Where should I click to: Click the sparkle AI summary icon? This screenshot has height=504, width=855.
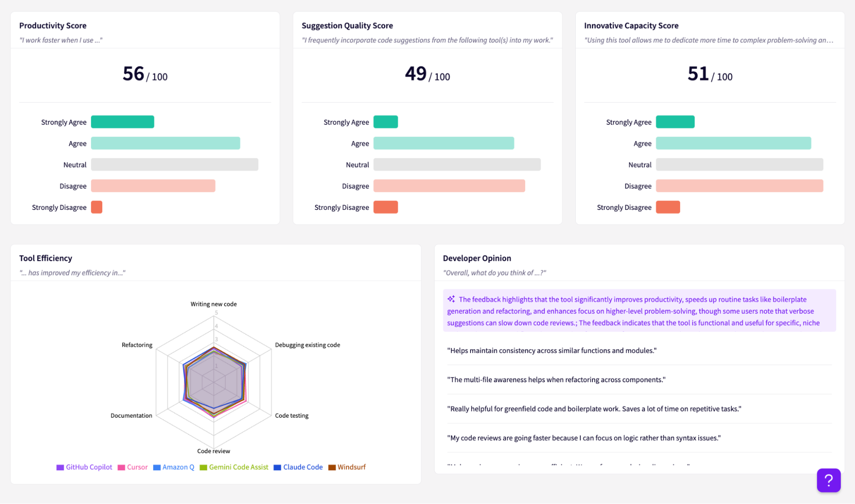451,299
